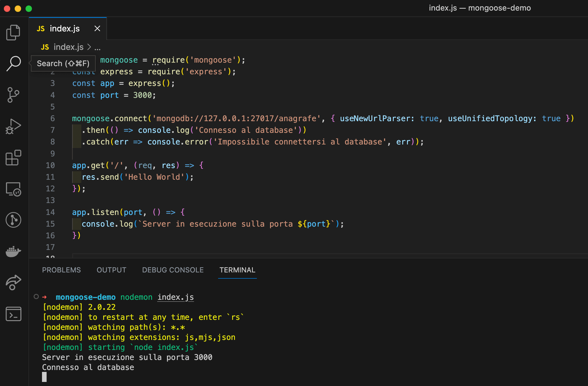Click the macOS green zoom button
588x386 pixels.
pyautogui.click(x=29, y=9)
